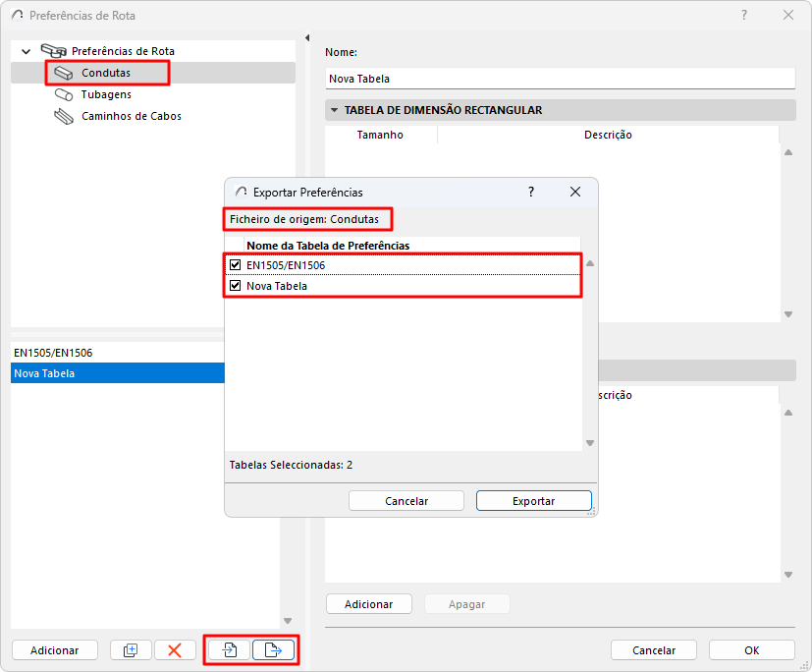
Task: Click Cancelar in the main Preferências window
Action: pyautogui.click(x=654, y=650)
